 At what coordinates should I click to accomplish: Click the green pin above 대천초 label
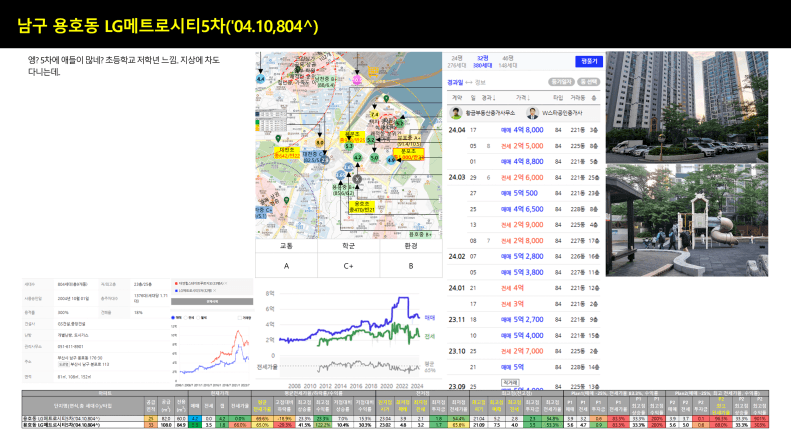278,139
